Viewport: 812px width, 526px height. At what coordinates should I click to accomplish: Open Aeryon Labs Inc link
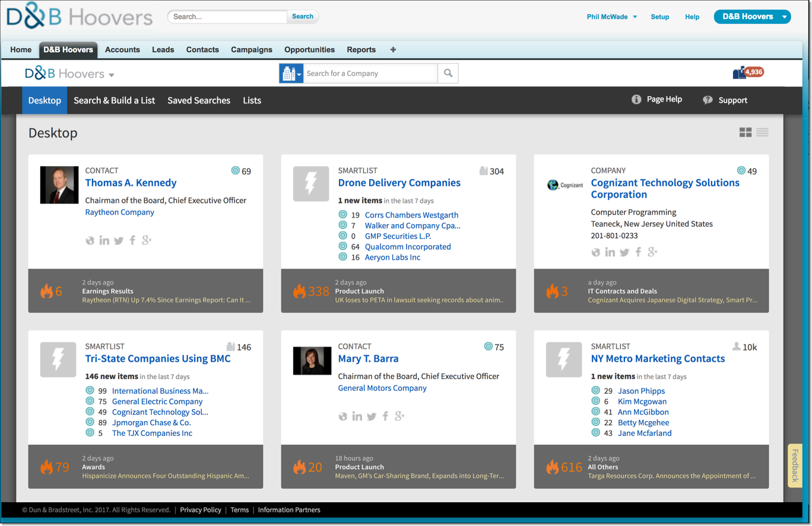(392, 257)
